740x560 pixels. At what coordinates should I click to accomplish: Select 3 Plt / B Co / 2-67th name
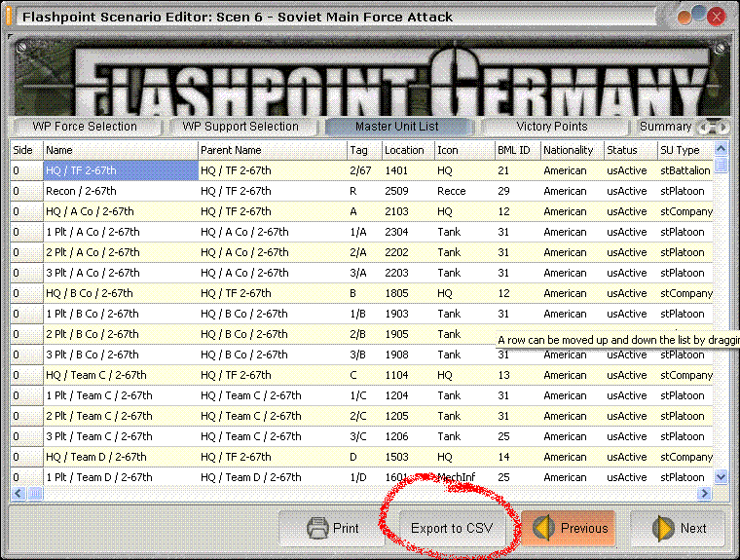click(121, 355)
